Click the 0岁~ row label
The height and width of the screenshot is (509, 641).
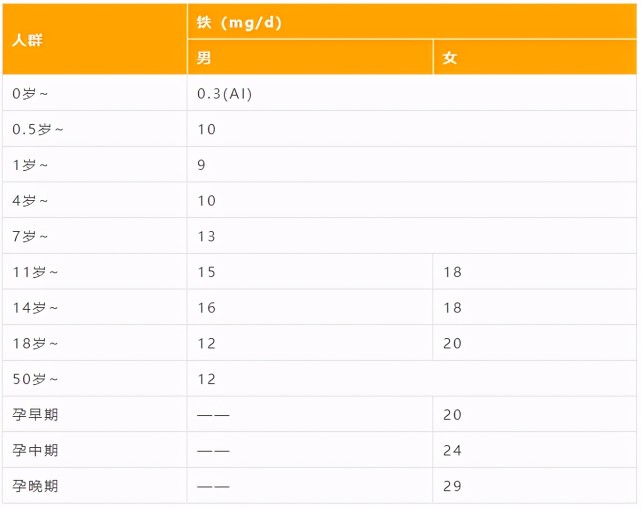30,94
